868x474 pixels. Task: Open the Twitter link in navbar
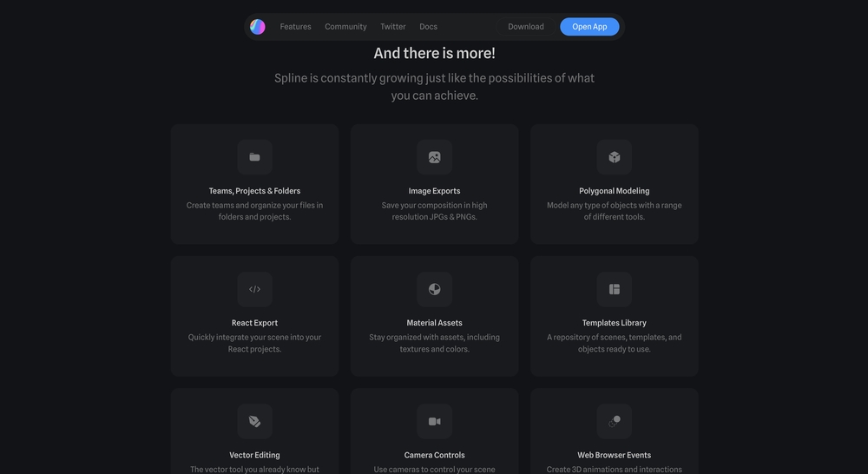(x=393, y=27)
